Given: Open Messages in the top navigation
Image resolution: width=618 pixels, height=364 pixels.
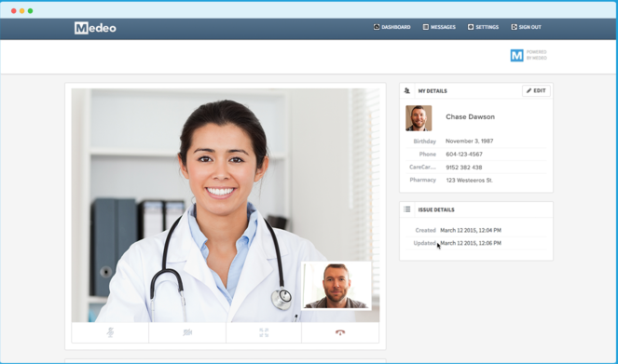Looking at the screenshot, I should coord(439,27).
